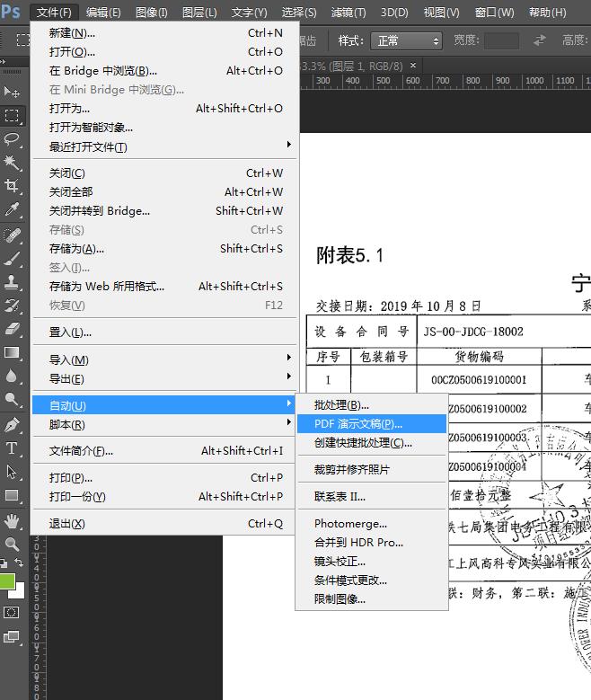Choose 文件简介(F)...
This screenshot has height=700, width=591.
tap(163, 451)
